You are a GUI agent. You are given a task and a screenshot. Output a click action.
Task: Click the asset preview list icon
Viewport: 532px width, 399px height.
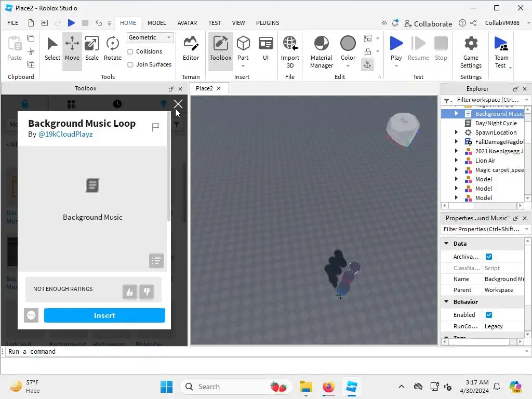[x=156, y=261]
